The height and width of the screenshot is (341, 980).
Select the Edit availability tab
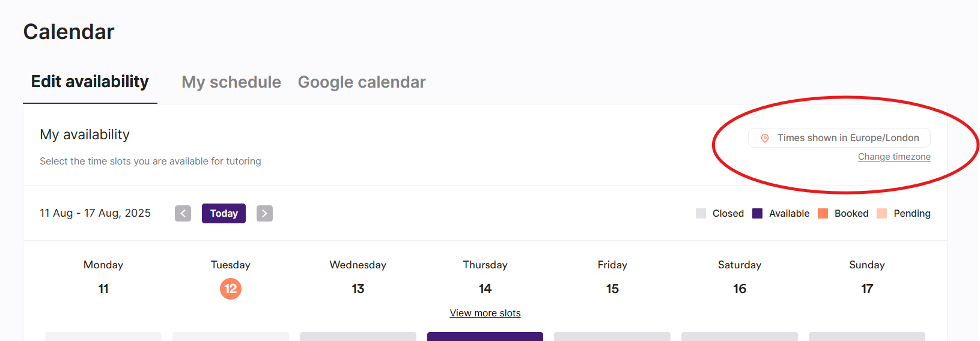[x=90, y=82]
